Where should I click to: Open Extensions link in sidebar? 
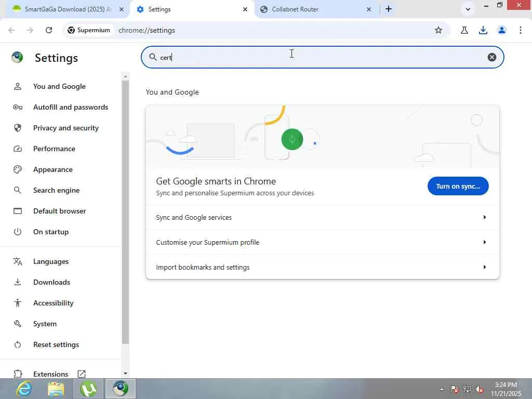(50, 374)
